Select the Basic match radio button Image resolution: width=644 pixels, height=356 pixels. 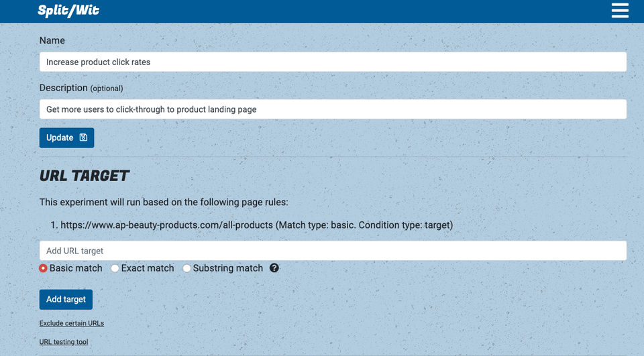pos(44,268)
